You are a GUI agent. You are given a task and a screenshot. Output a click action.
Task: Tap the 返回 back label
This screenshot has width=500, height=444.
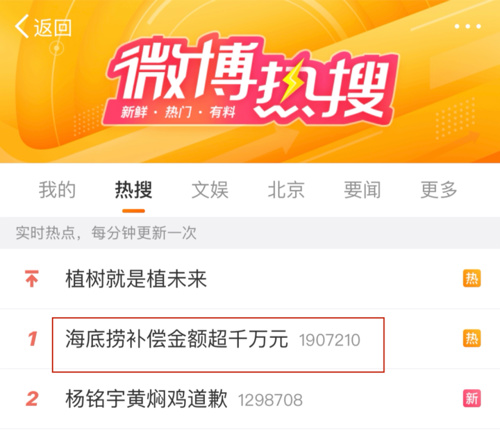click(x=53, y=27)
